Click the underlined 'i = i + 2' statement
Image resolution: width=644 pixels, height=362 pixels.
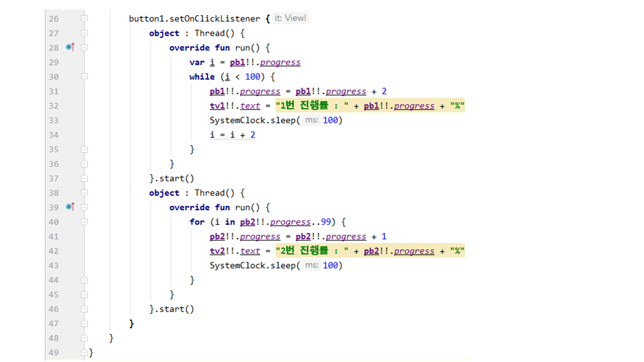(x=232, y=135)
